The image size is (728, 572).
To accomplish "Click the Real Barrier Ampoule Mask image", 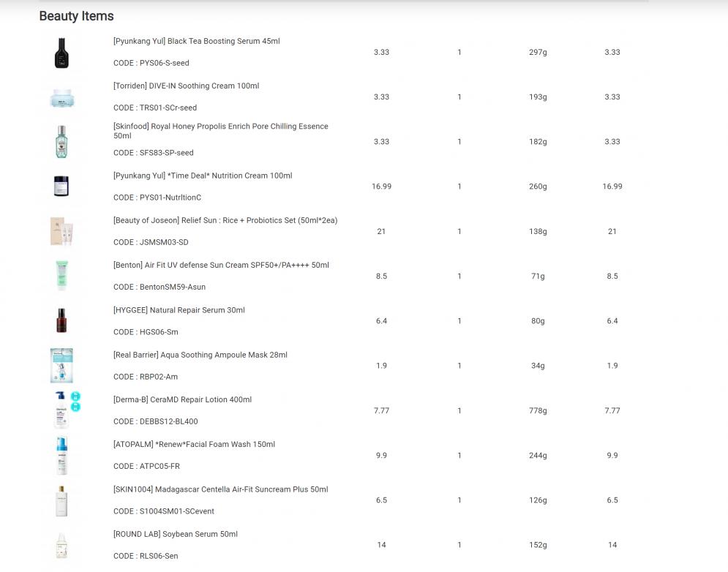I will point(62,366).
